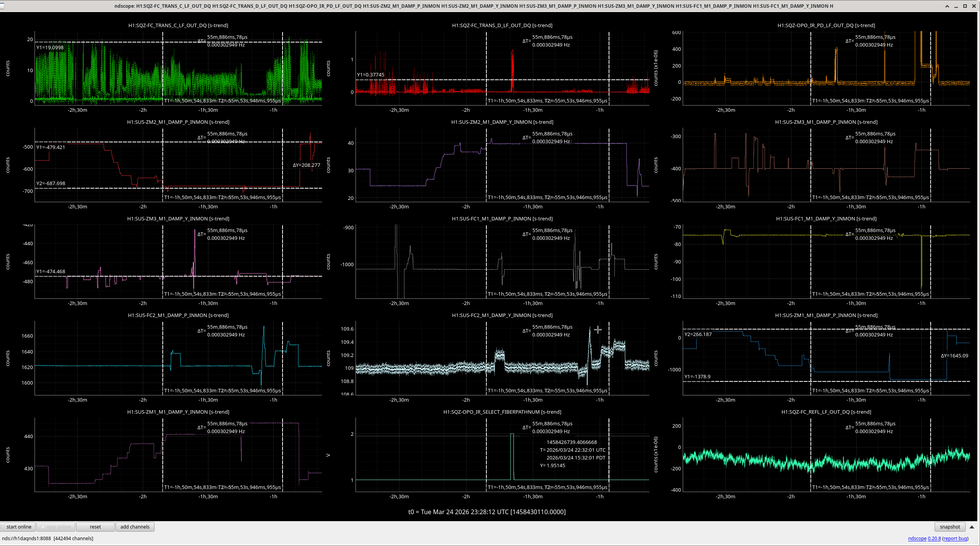Click the up-arrow icon in title bar
The width and height of the screenshot is (980, 546).
[947, 6]
